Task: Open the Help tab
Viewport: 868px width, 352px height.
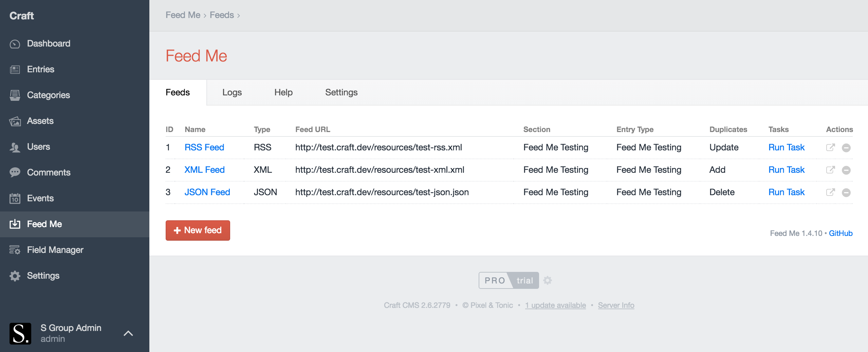Action: pos(283,92)
